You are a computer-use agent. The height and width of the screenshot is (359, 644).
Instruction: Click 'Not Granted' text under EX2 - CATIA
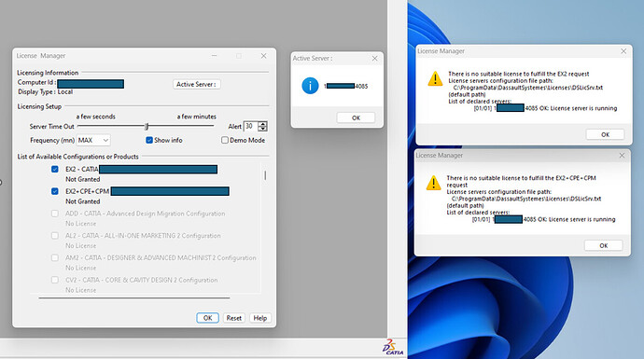point(82,179)
